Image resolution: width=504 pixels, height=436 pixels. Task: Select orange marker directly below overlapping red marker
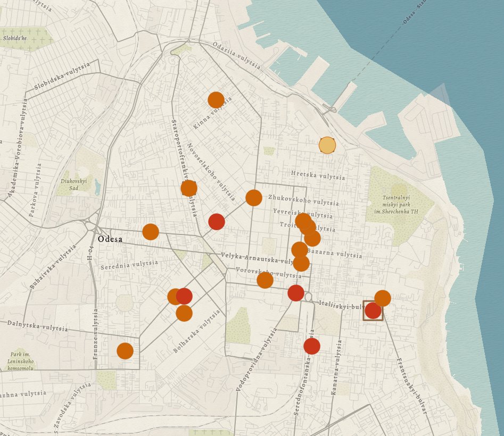pos(184,313)
